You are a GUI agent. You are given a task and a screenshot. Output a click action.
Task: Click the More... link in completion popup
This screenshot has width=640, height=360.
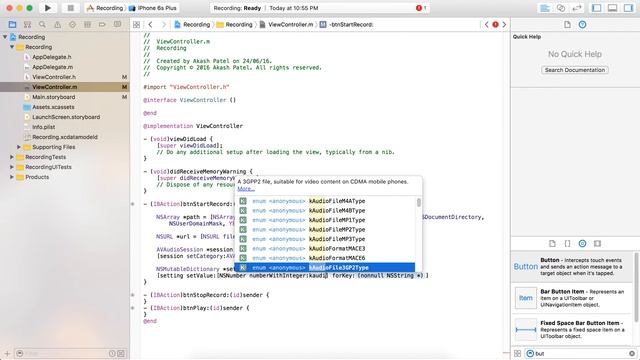pyautogui.click(x=246, y=189)
